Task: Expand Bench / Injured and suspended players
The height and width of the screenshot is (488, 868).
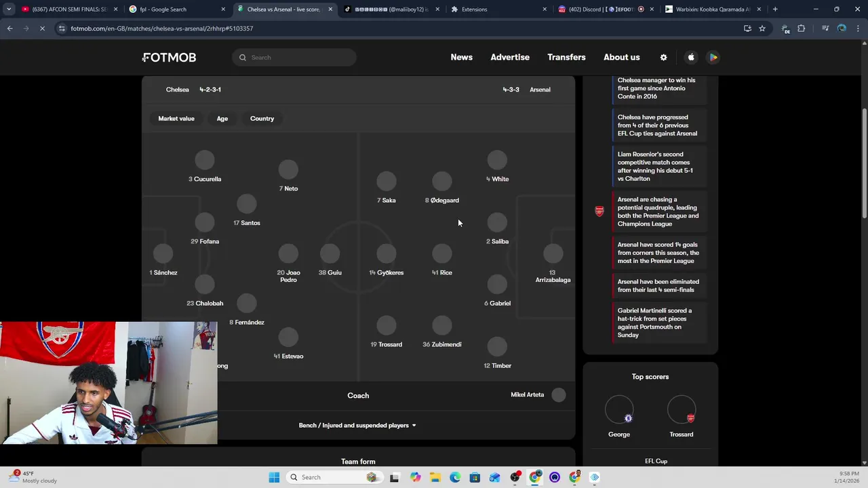Action: [357, 426]
